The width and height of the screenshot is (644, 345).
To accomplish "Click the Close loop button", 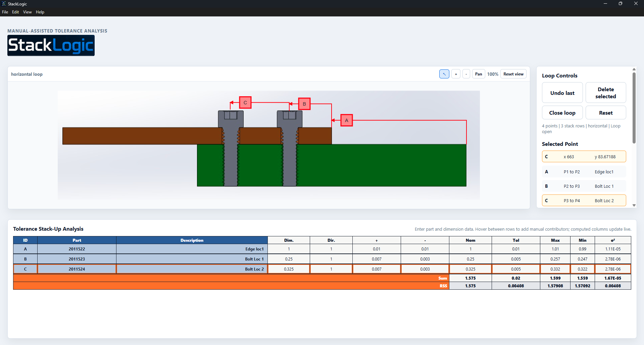I will [562, 113].
